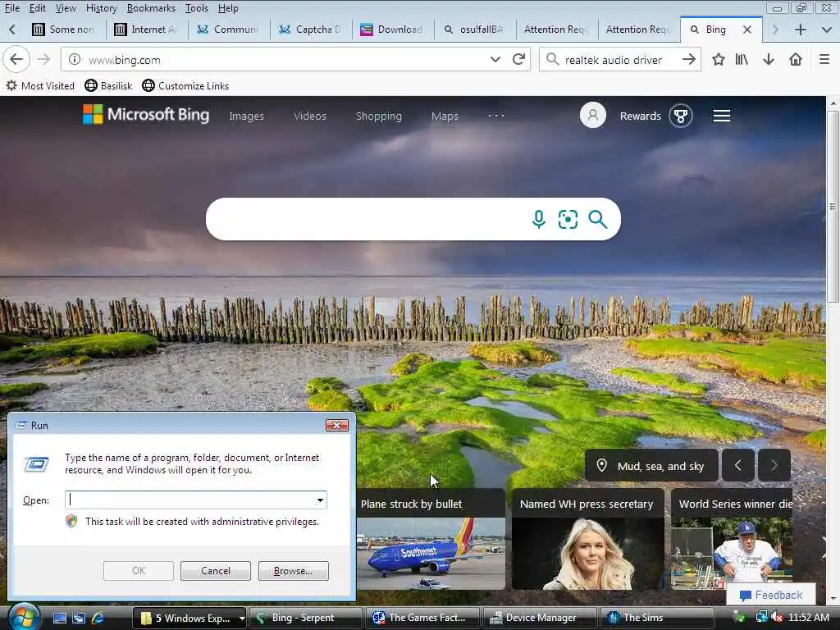Screen dimensions: 840x630
Task: Click Cancel in the Run dialog
Action: 216,571
